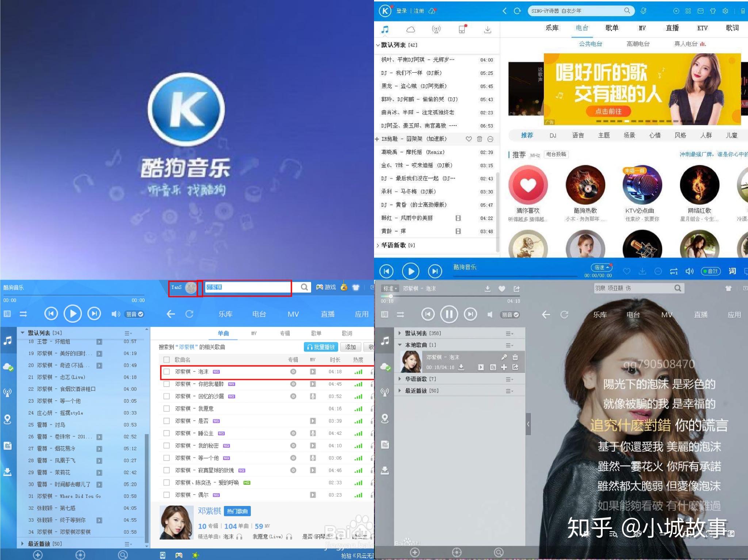Favorite the IR拖鞋 - 囧架架 song via heart icon
The image size is (748, 560).
point(469,139)
